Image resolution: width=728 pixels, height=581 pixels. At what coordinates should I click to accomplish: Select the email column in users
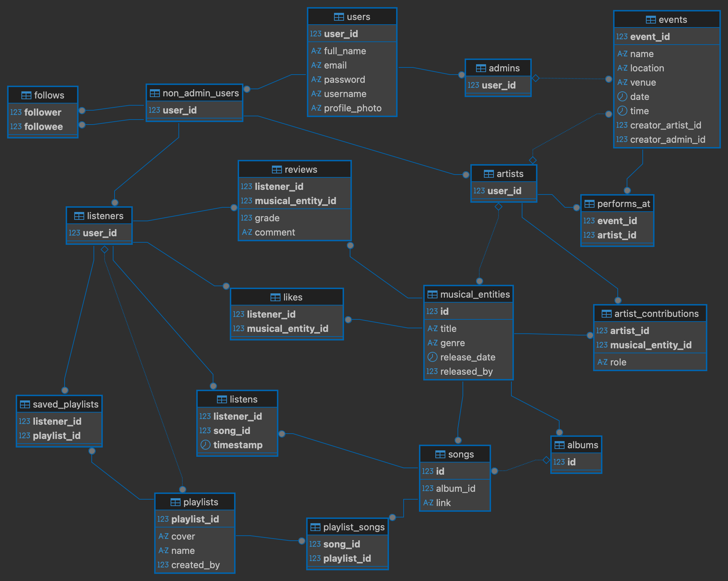coord(335,65)
